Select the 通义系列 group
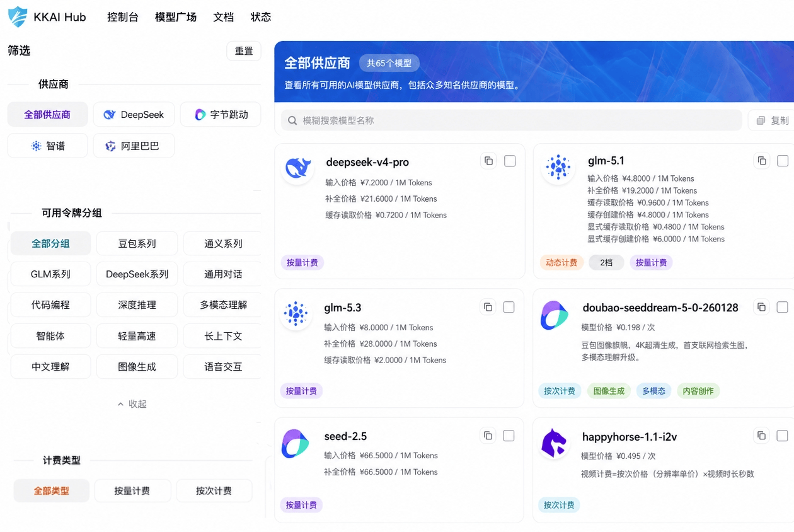This screenshot has height=532, width=794. click(x=223, y=243)
